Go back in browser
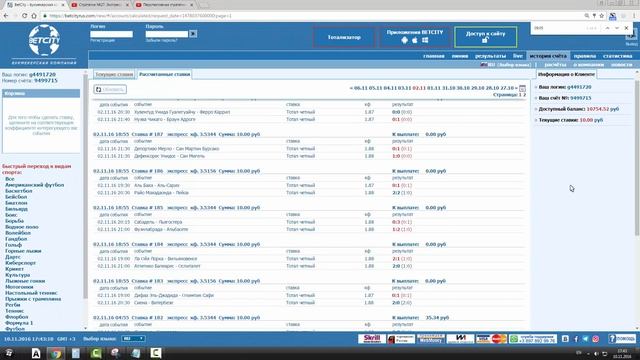Viewport: 640px width, 360px height. click(x=6, y=16)
